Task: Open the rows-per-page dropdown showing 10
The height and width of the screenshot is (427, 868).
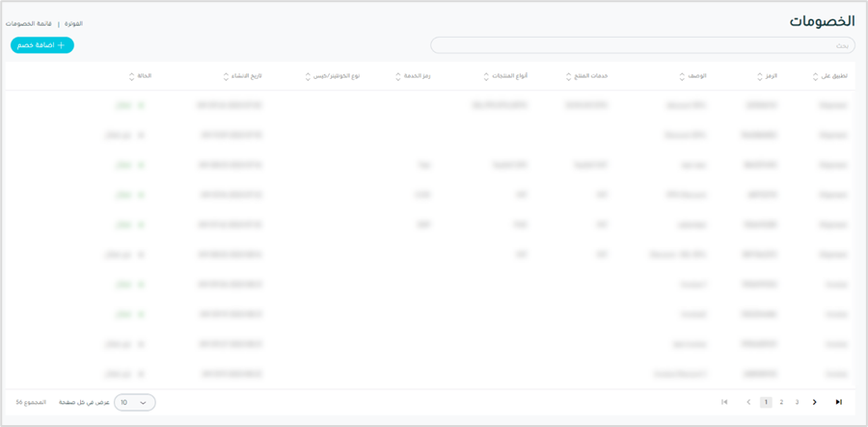Action: tap(134, 402)
